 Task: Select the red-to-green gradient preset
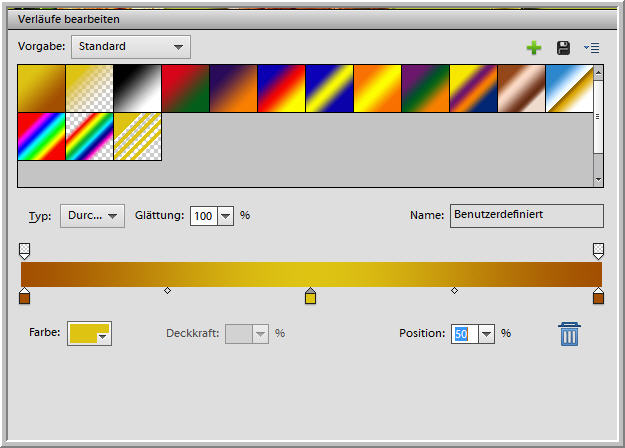tap(185, 88)
